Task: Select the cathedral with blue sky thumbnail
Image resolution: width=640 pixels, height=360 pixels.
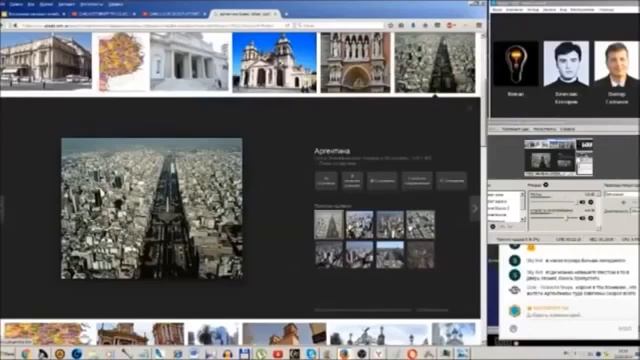Action: coord(274,62)
